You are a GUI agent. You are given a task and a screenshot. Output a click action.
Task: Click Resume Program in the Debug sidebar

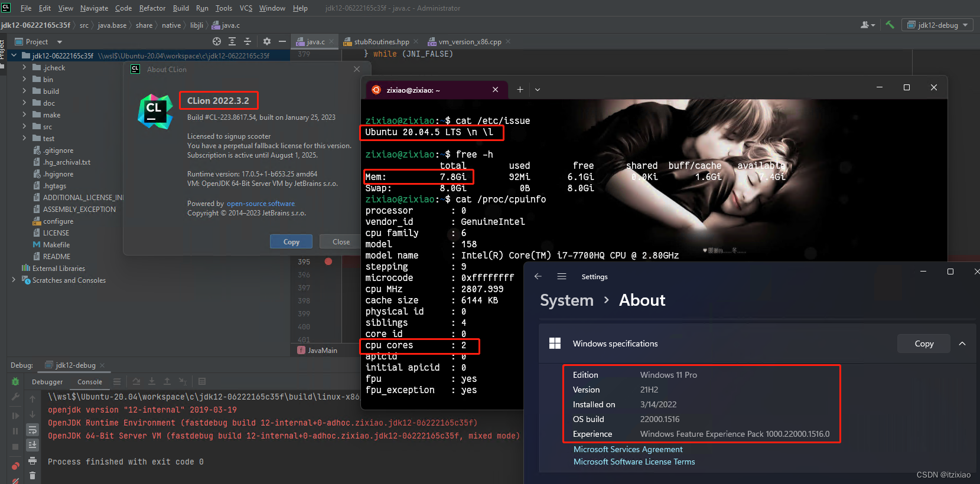tap(15, 416)
